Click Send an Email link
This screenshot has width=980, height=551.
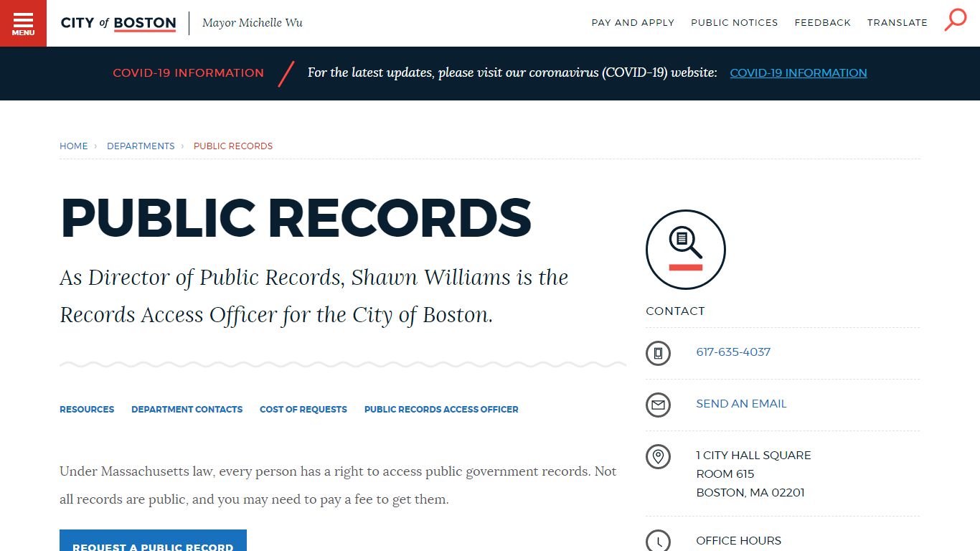[741, 403]
